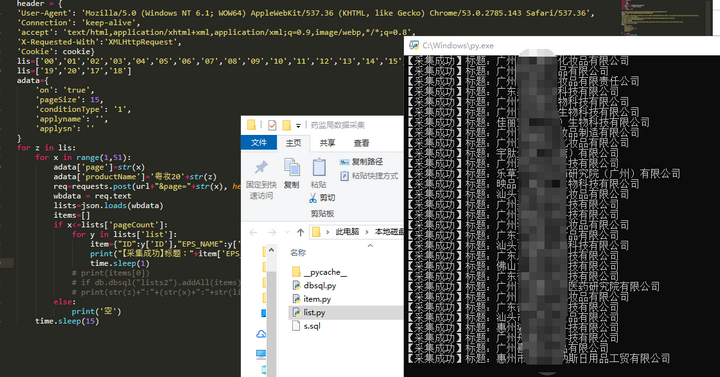Click the "print('空')" line in editor
This screenshot has width=720, height=377.
96,311
